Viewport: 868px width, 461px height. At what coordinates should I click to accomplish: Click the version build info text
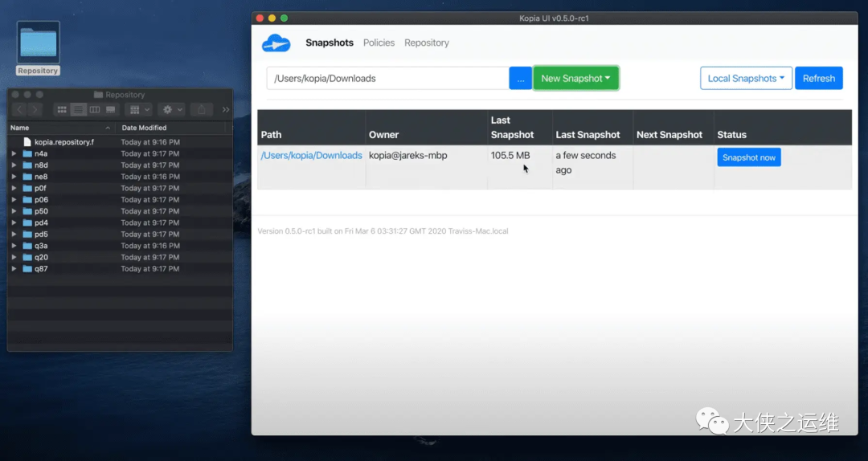[383, 231]
